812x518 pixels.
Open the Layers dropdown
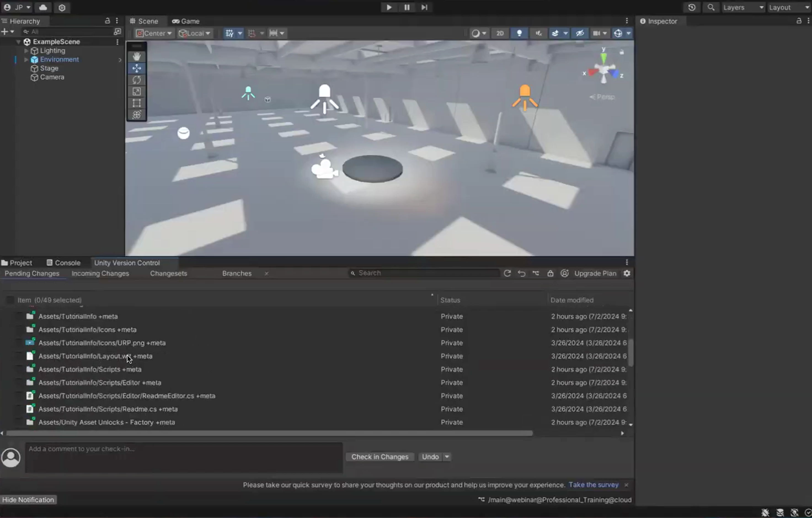point(743,7)
